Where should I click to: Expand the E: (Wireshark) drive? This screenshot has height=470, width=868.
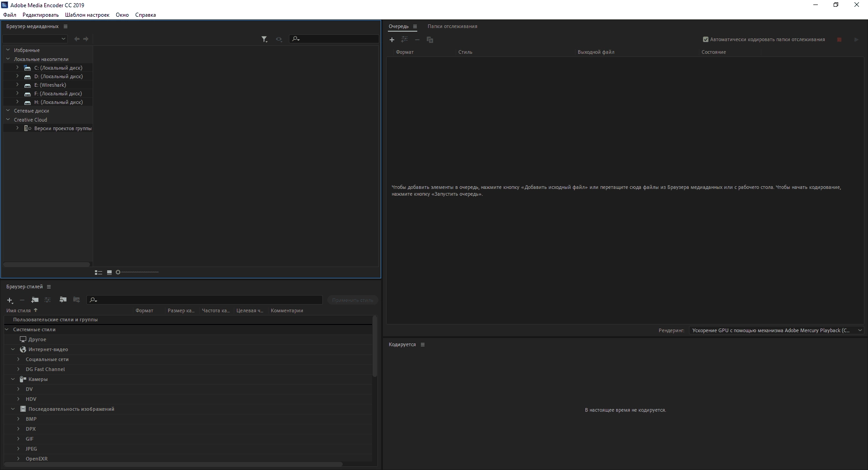(x=18, y=85)
